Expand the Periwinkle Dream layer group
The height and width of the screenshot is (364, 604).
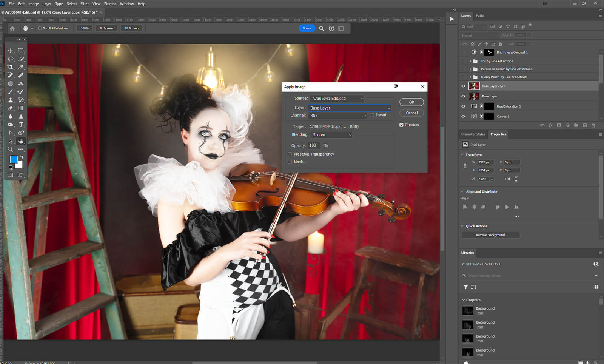pos(470,69)
